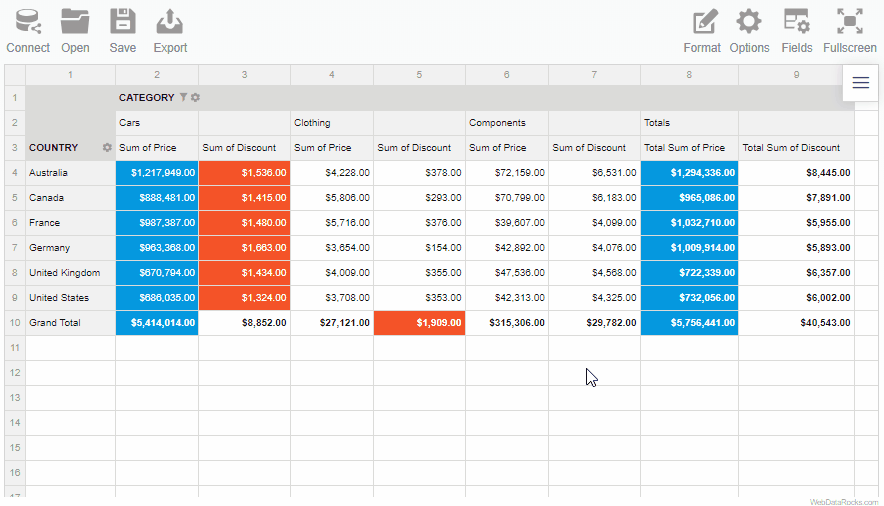Click the hamburger menu button on grid
The width and height of the screenshot is (884, 506).
coord(861,83)
